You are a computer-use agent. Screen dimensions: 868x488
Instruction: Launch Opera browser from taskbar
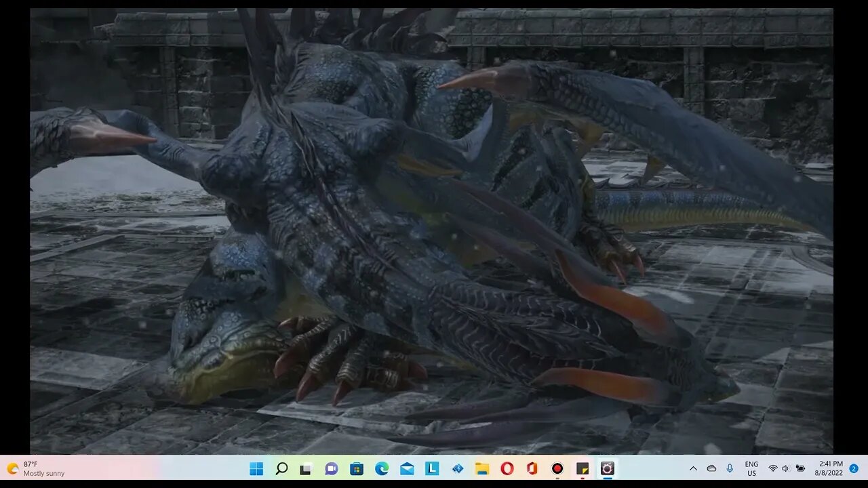coord(507,468)
